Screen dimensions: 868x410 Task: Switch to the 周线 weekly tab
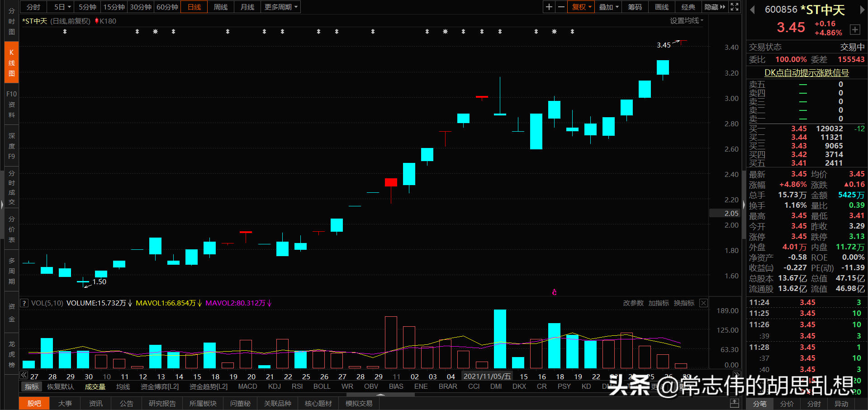point(220,7)
